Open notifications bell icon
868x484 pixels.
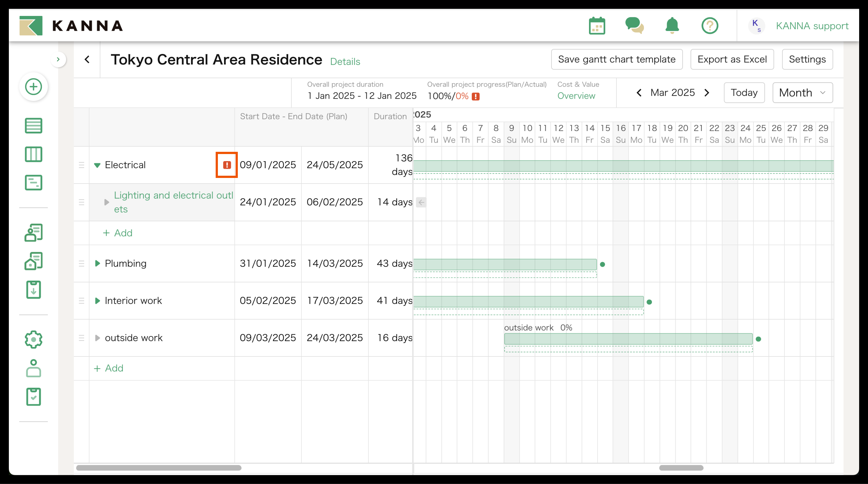672,26
